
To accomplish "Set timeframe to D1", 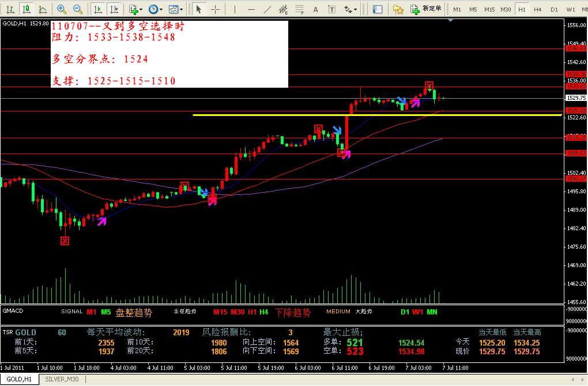I will click(x=554, y=9).
